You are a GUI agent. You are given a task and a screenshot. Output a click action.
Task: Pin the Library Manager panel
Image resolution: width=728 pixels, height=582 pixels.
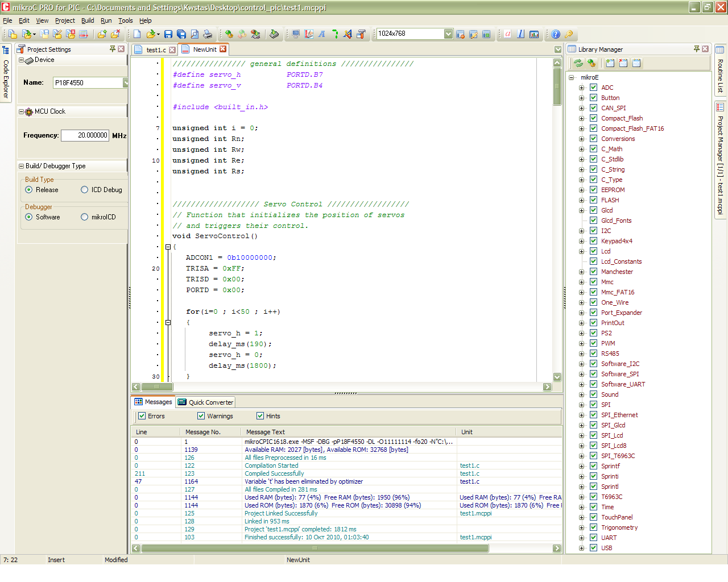click(x=697, y=49)
